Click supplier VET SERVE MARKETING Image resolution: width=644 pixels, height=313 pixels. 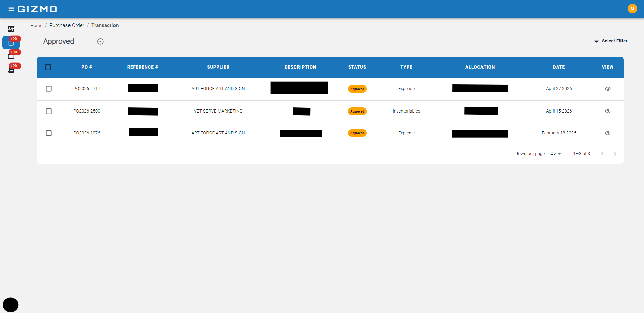218,111
